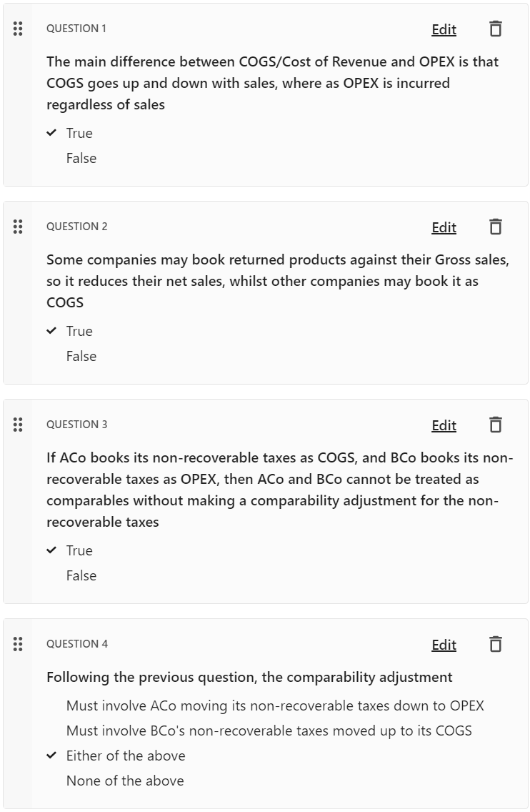Viewport: 530px width, 812px height.
Task: Edit Question 4
Action: coord(444,645)
